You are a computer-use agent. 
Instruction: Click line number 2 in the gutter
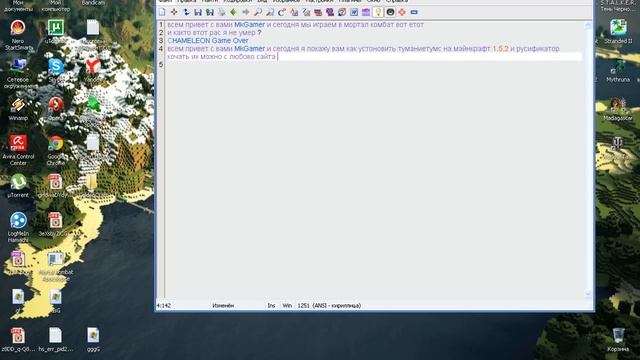click(x=161, y=33)
